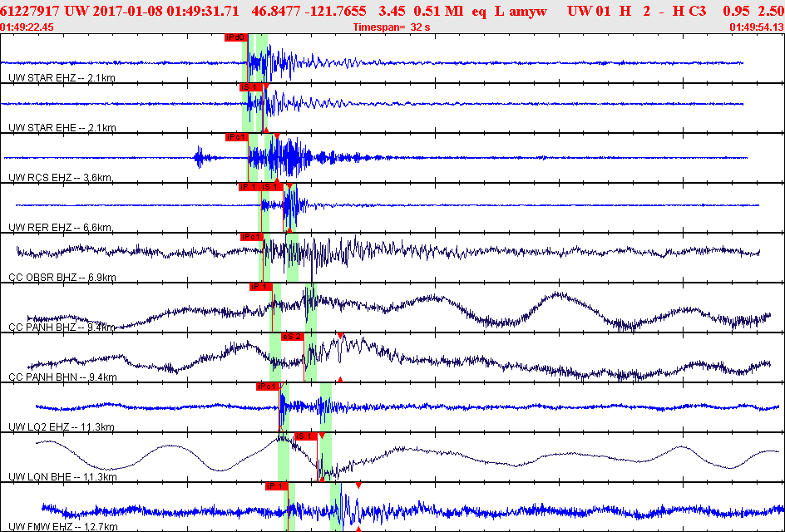The height and width of the screenshot is (532, 785).
Task: Select the iP 1 pick flag on PANH BHZ
Action: [261, 287]
